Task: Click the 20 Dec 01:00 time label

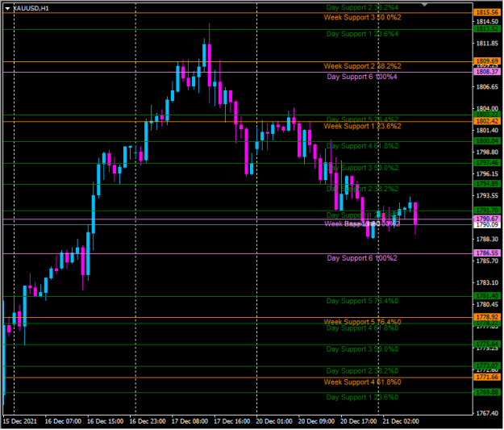Action: pos(274,422)
